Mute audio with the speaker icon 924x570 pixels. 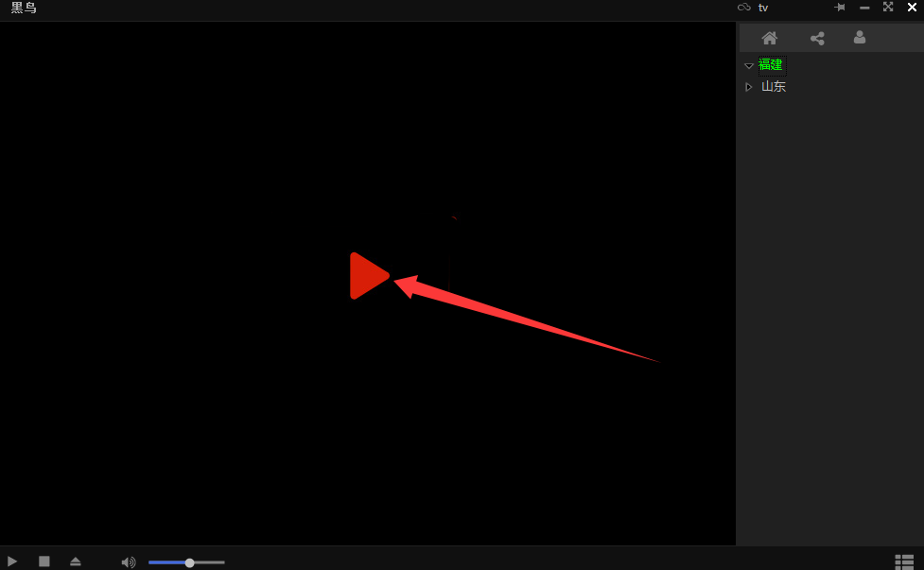128,562
